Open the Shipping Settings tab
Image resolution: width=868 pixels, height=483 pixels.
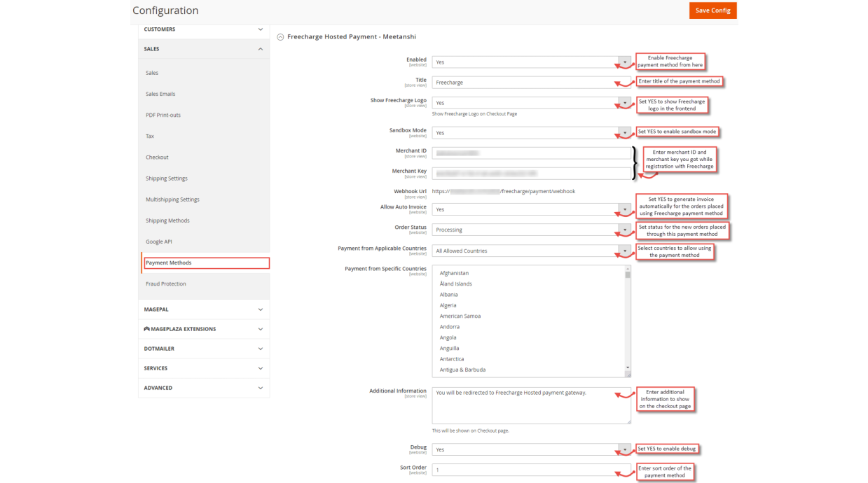[167, 178]
